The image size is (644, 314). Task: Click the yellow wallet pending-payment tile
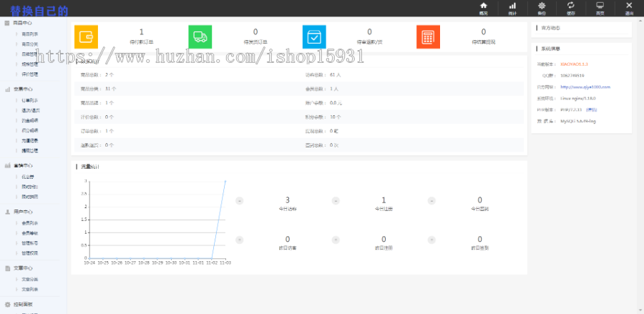[86, 36]
